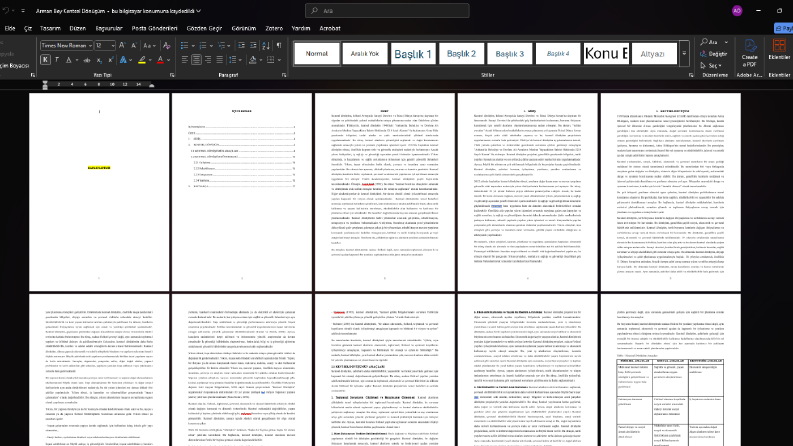Toggle subscript formatting
793x446 pixels.
(99, 60)
